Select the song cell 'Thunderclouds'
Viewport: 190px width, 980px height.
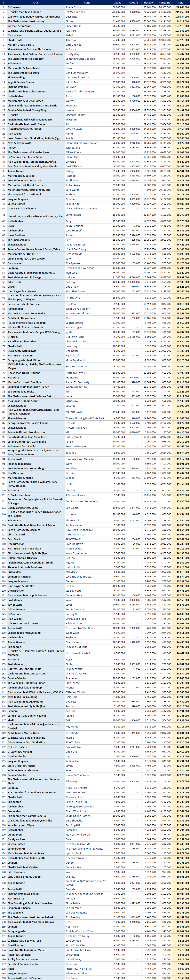(x=87, y=668)
